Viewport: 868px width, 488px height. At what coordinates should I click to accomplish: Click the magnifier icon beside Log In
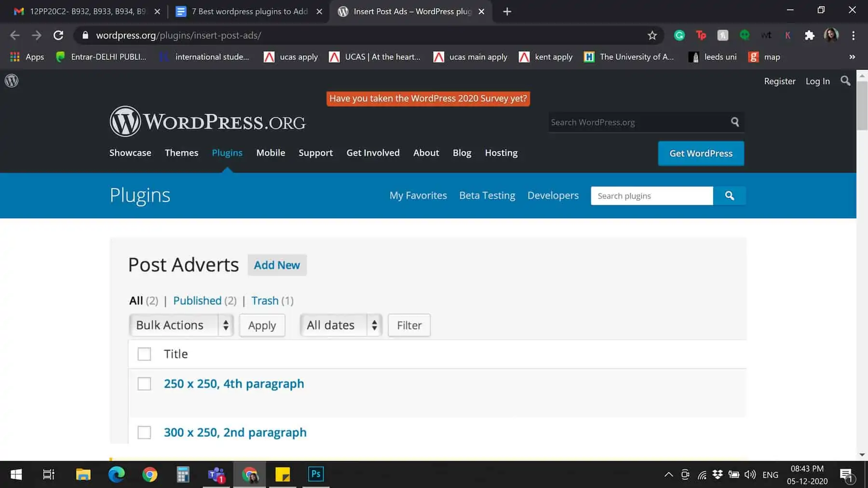tap(845, 81)
